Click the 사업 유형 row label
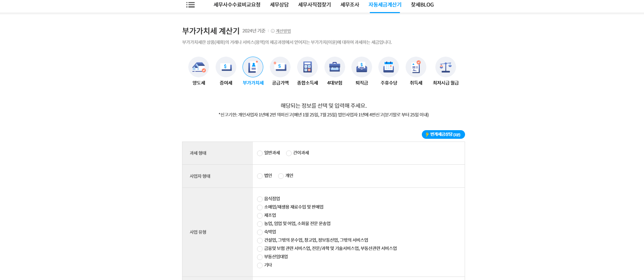Viewport: 644px width, 280px height. pos(198,232)
